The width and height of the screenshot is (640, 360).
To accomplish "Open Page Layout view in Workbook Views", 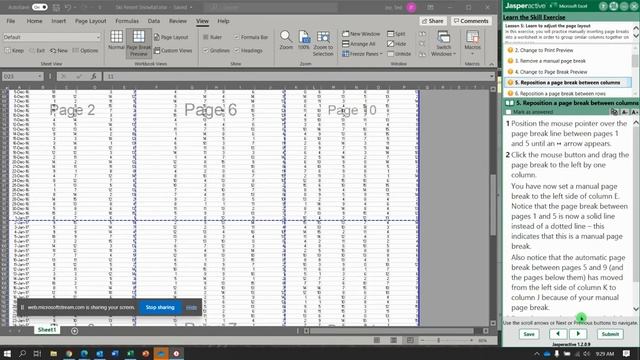I will (171, 37).
